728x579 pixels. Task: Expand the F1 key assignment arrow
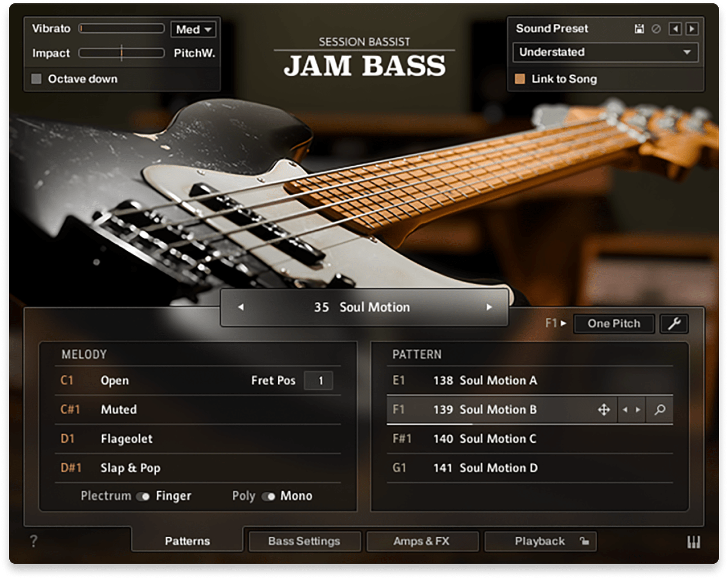click(x=562, y=324)
